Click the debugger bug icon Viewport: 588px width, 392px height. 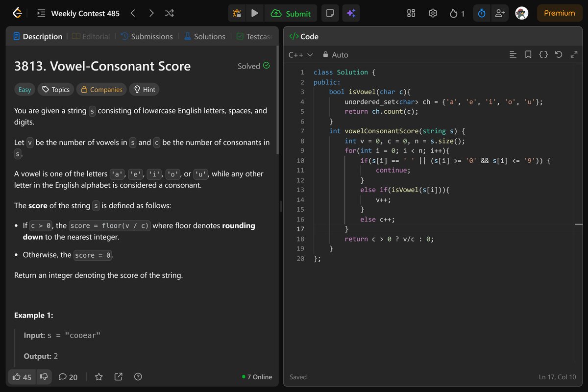pyautogui.click(x=237, y=13)
